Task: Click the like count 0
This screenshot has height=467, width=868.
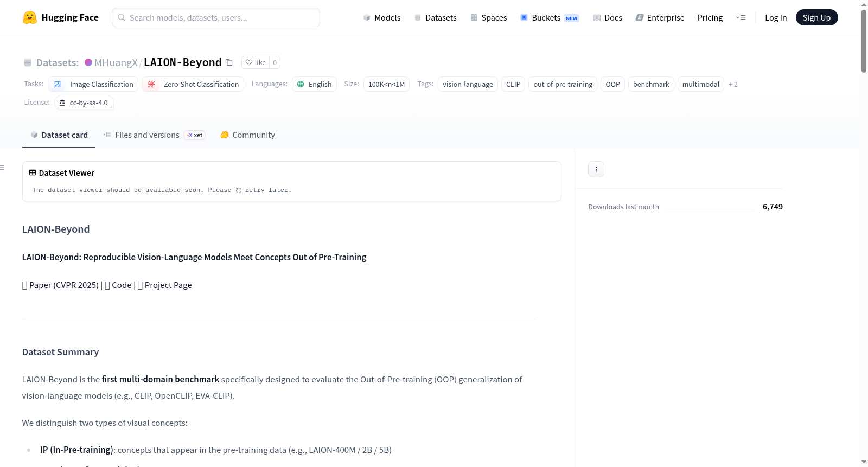Action: pos(275,62)
